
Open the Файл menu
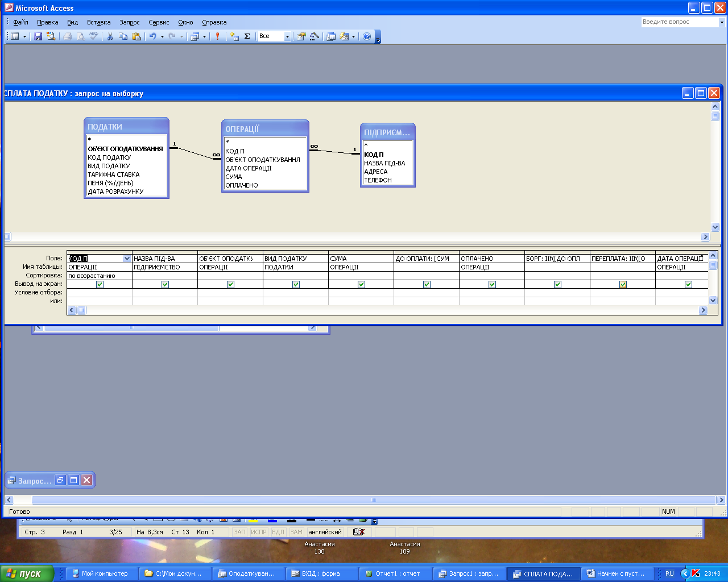21,22
